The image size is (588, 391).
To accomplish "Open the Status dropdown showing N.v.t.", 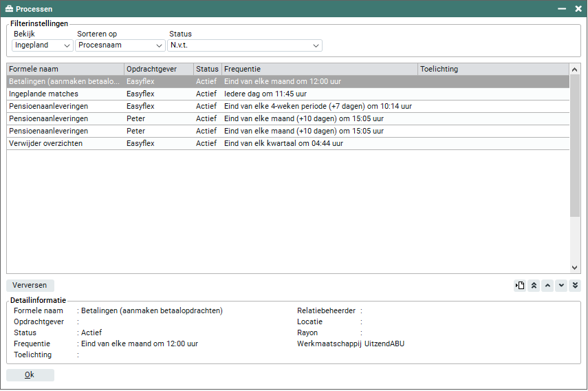I will click(x=244, y=45).
